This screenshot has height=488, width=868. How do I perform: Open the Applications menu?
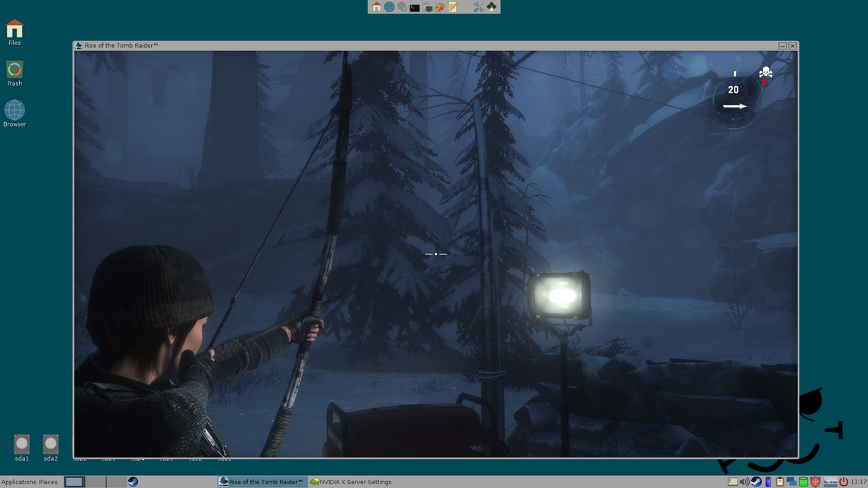coord(19,482)
